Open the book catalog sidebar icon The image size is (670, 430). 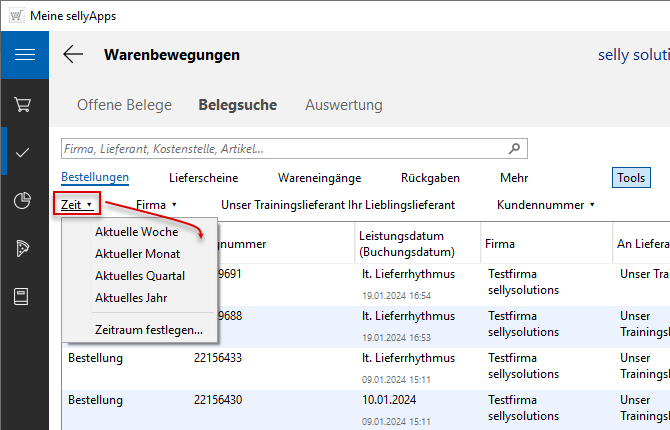pyautogui.click(x=24, y=297)
